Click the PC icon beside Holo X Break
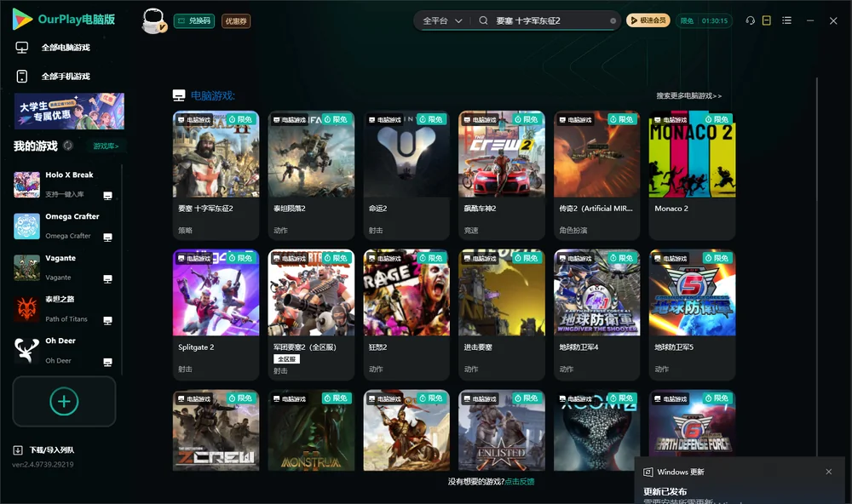 click(107, 196)
